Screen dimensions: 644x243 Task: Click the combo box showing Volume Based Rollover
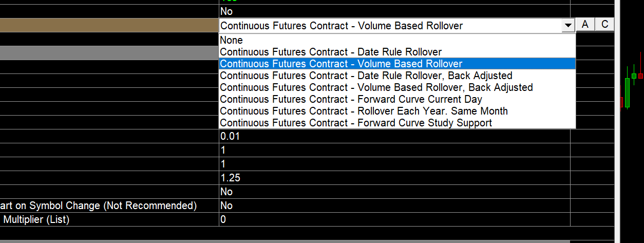[390, 26]
